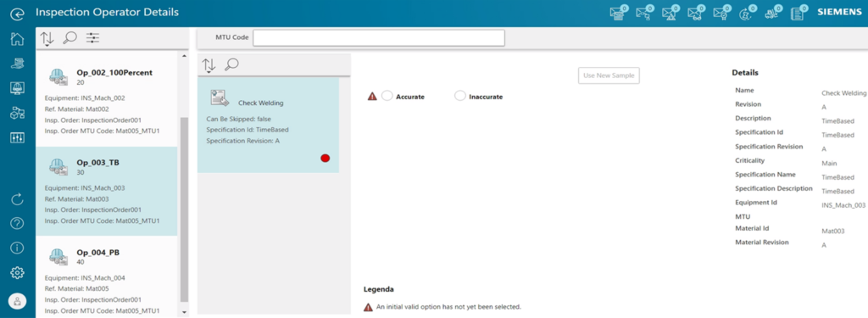Select the Check Welding inspection task card
Screen dimensions: 868x318
click(x=268, y=125)
